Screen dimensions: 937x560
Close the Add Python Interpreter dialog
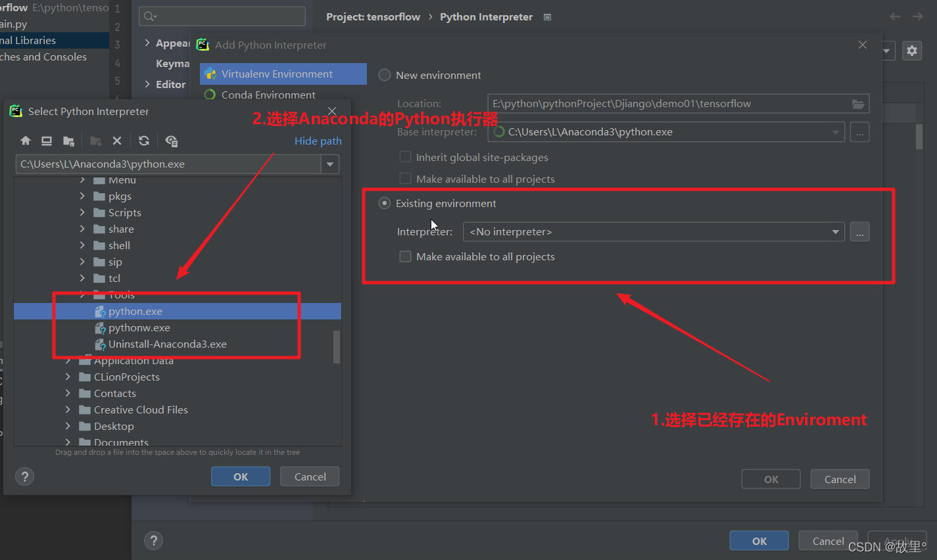[863, 45]
